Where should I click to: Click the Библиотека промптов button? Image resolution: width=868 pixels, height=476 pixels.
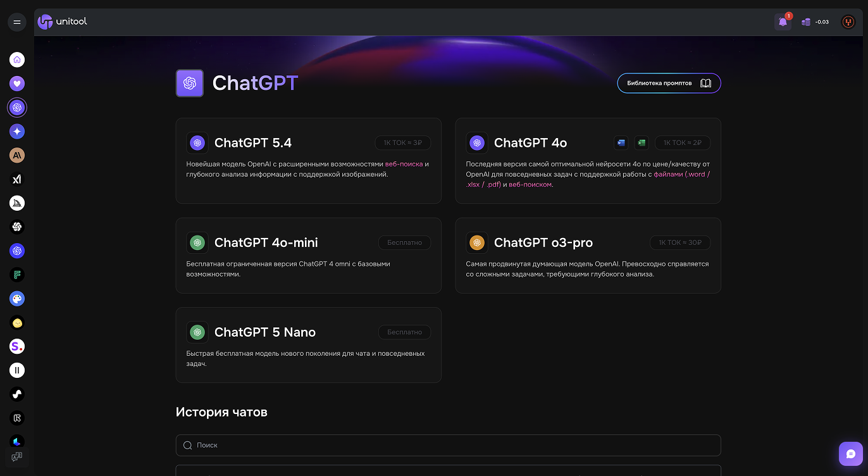(669, 83)
